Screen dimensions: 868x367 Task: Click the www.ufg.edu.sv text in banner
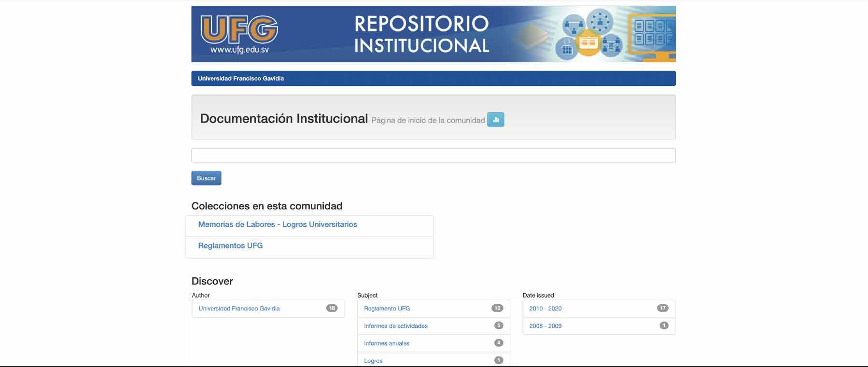[x=239, y=50]
